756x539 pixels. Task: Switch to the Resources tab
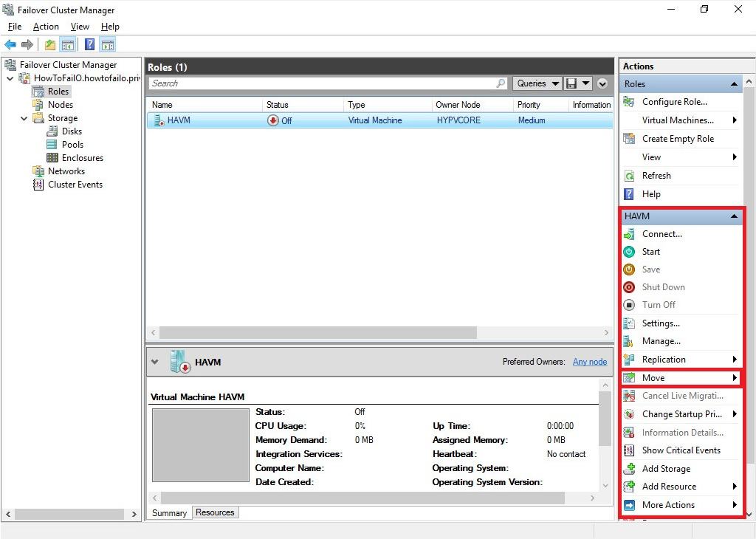point(215,512)
